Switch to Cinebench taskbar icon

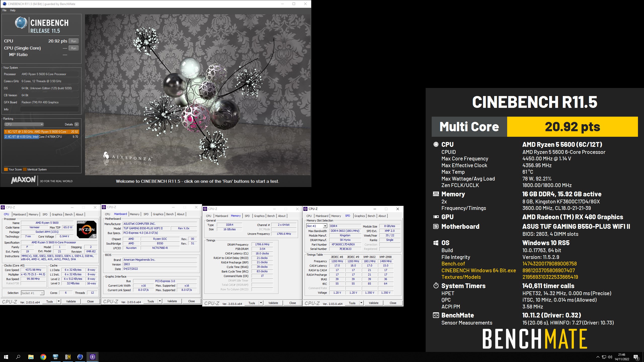tap(80, 357)
